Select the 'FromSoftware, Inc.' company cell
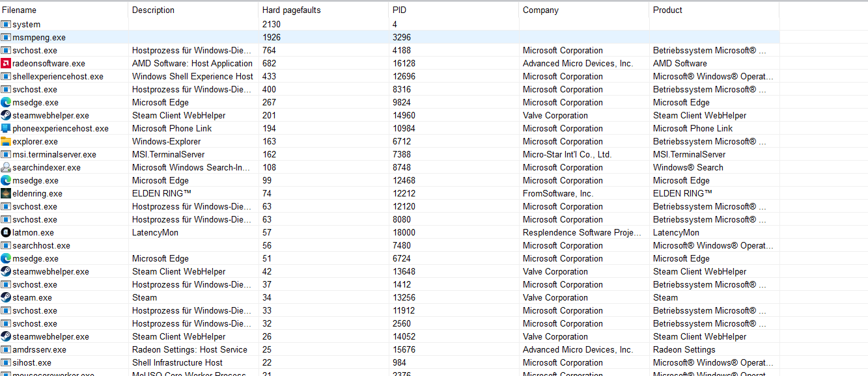 pos(558,193)
